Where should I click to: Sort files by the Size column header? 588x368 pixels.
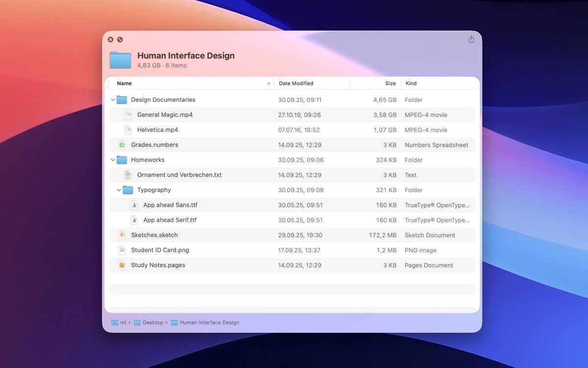click(x=390, y=83)
